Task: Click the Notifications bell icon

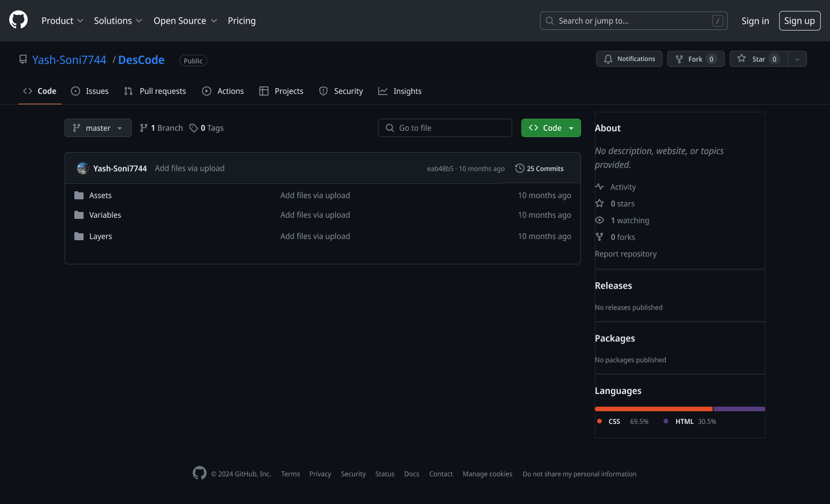Action: pos(608,59)
